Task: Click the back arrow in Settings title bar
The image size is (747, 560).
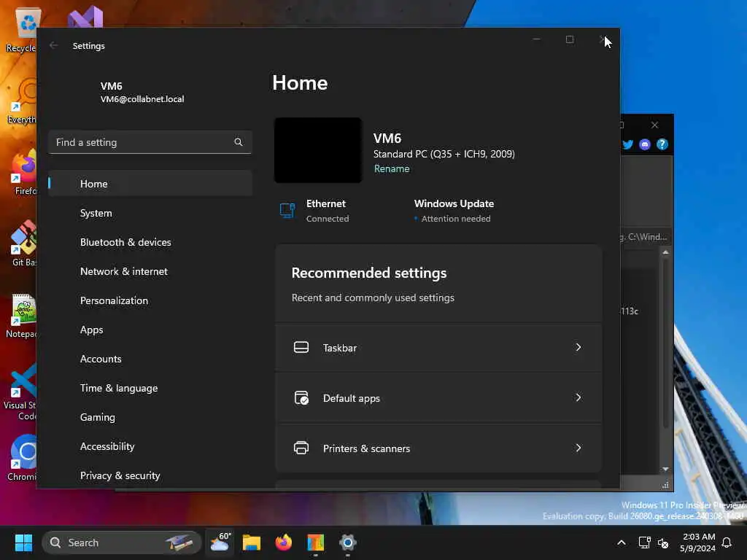Action: click(x=54, y=45)
